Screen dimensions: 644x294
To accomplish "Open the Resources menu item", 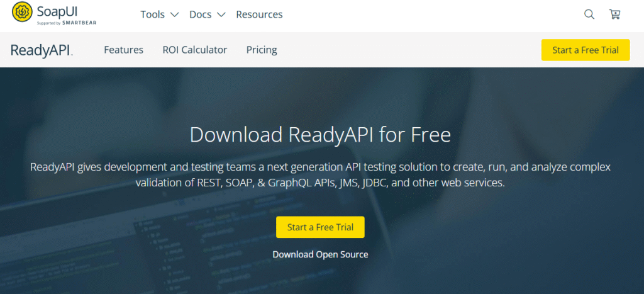I will [259, 14].
